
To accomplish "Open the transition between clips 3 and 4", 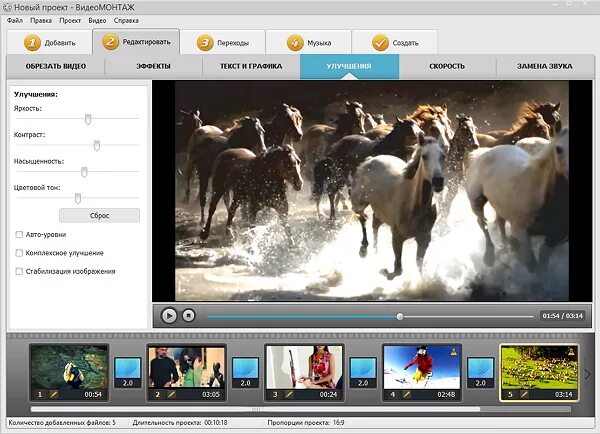I will coord(363,372).
